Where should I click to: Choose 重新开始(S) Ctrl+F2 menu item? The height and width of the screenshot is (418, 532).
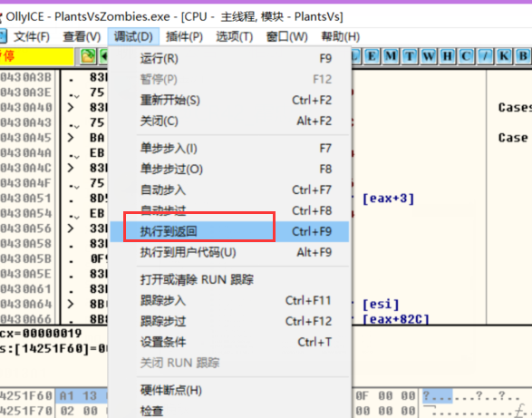(x=229, y=100)
